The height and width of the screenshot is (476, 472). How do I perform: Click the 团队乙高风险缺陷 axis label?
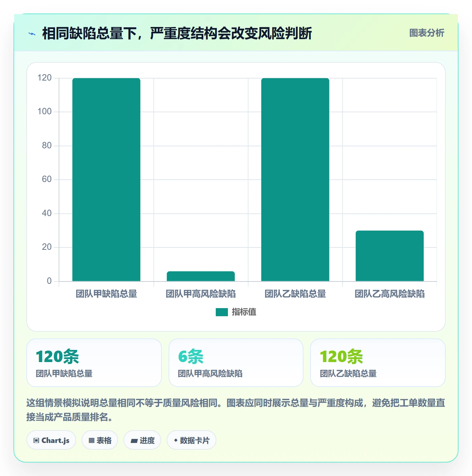point(389,294)
